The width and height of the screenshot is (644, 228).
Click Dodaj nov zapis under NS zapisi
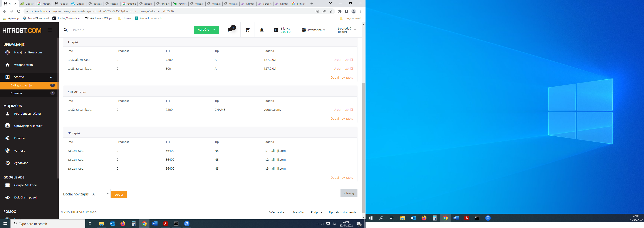342,178
